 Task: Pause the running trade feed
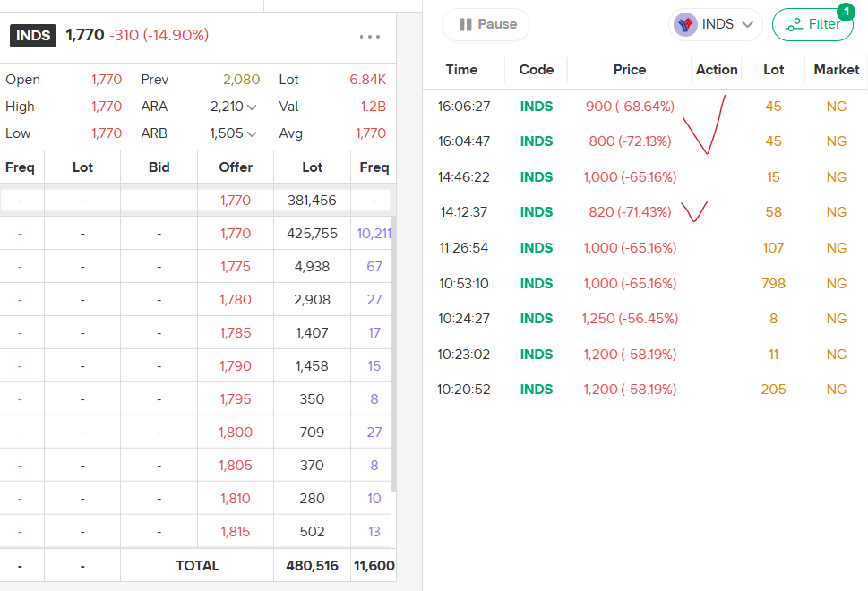pos(486,25)
